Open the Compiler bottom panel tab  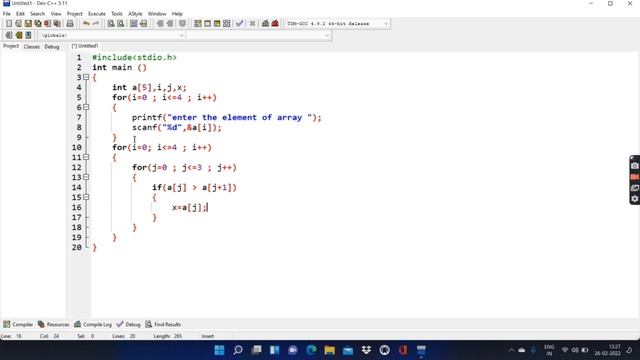[18, 324]
